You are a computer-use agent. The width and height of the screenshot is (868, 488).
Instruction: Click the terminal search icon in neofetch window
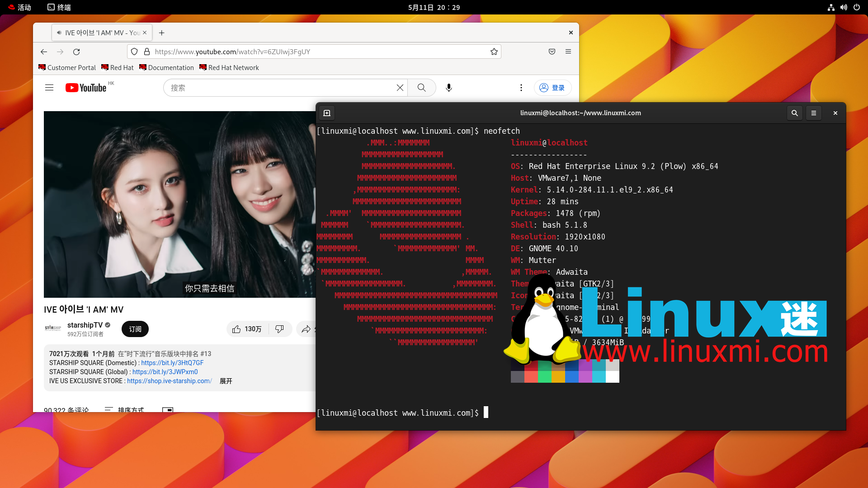click(x=795, y=113)
